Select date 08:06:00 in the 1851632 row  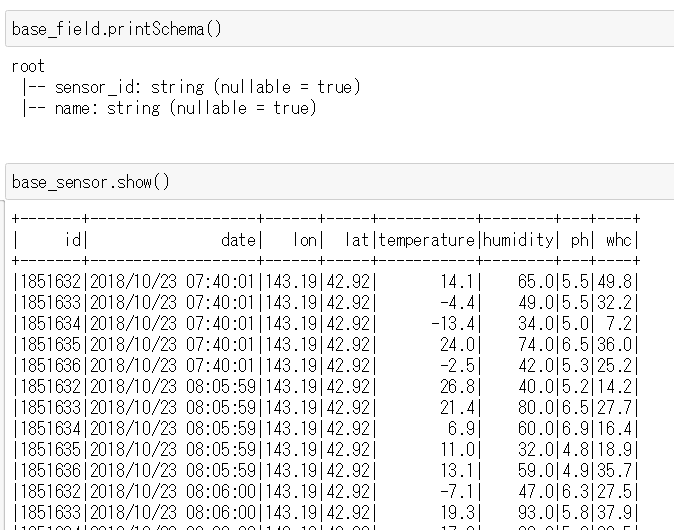click(173, 492)
